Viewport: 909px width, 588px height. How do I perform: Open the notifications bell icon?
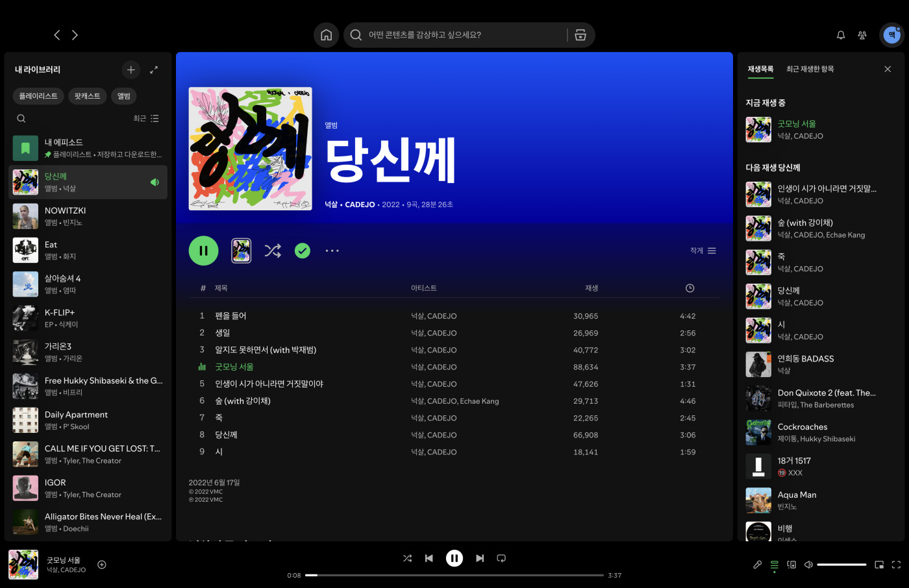(841, 35)
